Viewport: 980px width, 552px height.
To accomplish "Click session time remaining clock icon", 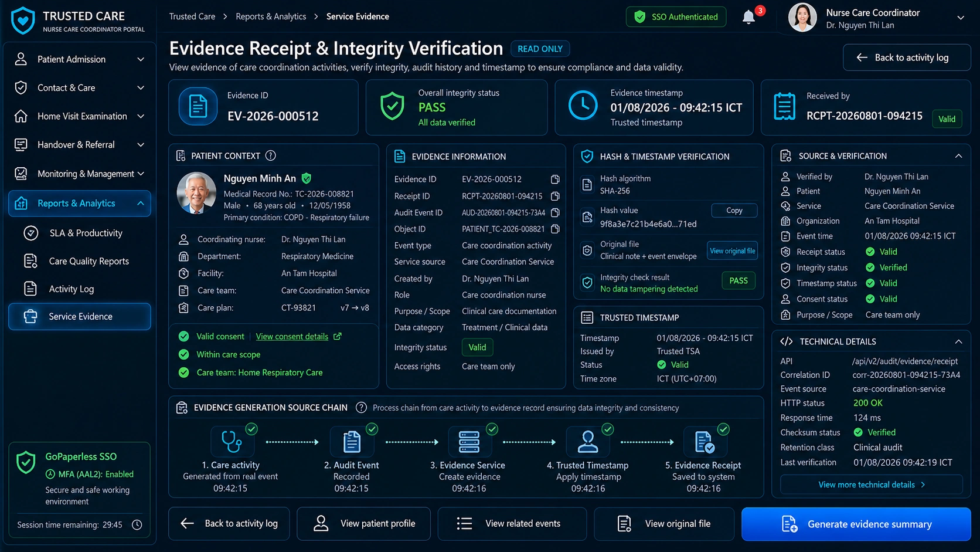I will tap(137, 525).
